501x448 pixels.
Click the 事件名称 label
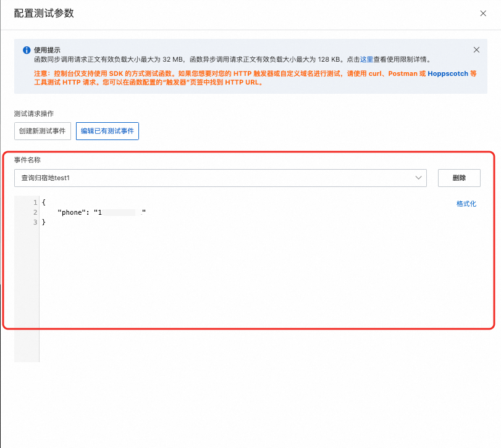coord(27,160)
